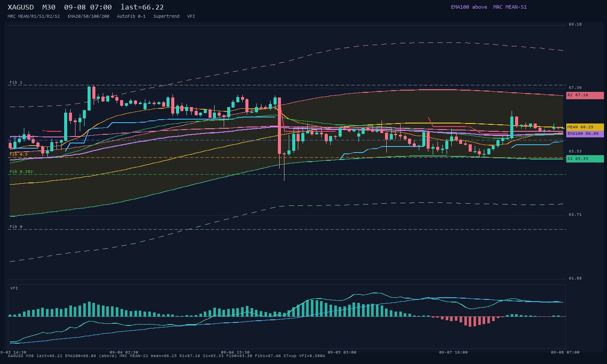Image resolution: width=607 pixels, height=364 pixels.
Task: Click the EMA100 66.06 price tag
Action: point(585,134)
